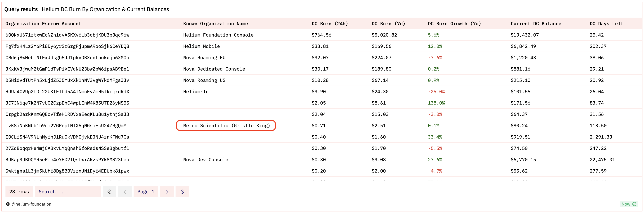Sort by Current DC Balance header
Viewport: 644px width, 213px height.
(x=536, y=24)
